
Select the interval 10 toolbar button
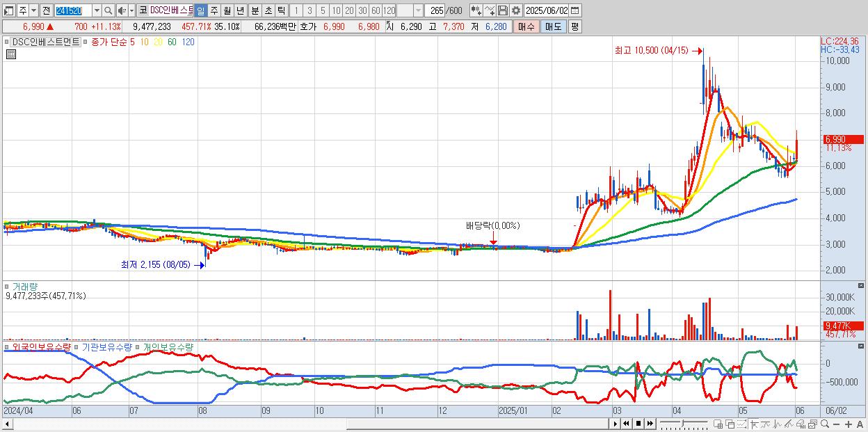pyautogui.click(x=336, y=11)
